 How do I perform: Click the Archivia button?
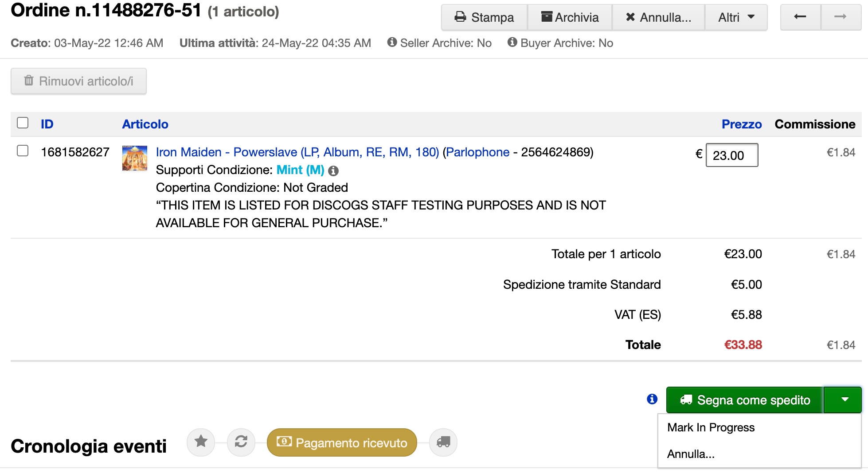[570, 17]
